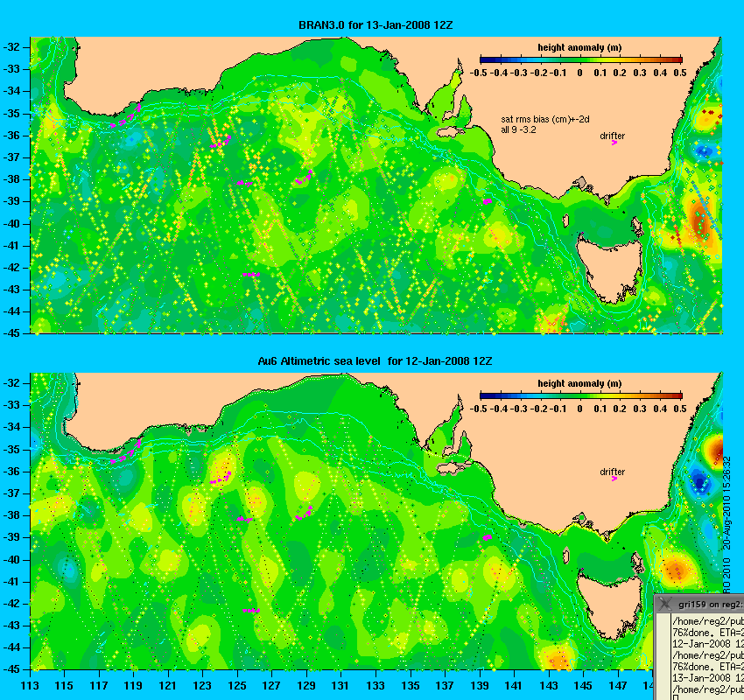
Task: Click the 'sat rms bias (cm)+-2d' text
Action: click(x=545, y=120)
